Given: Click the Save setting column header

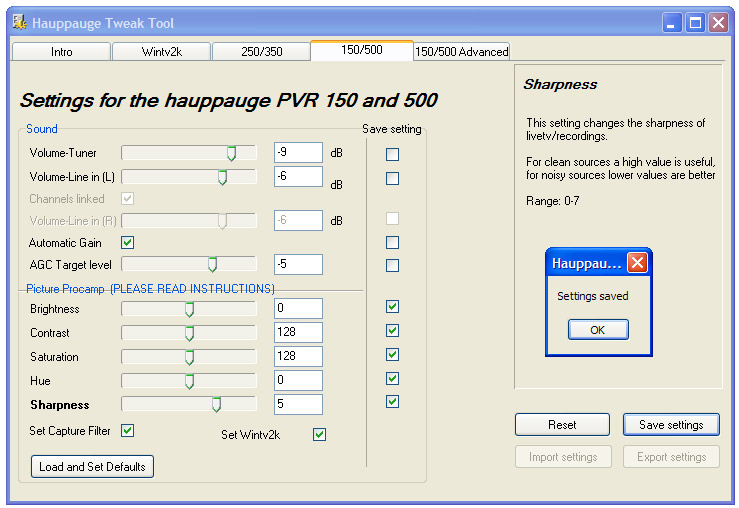Looking at the screenshot, I should tap(392, 129).
